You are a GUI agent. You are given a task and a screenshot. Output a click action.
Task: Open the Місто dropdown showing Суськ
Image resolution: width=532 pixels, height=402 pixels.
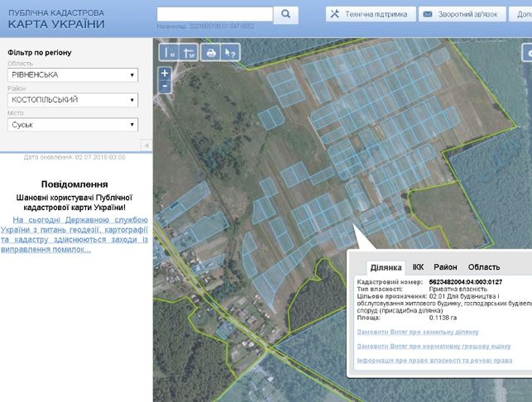(73, 125)
